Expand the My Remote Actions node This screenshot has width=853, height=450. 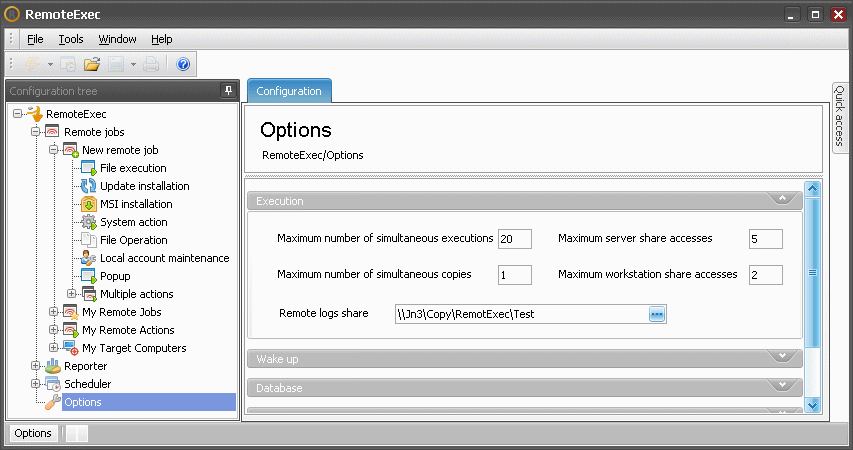click(x=53, y=330)
